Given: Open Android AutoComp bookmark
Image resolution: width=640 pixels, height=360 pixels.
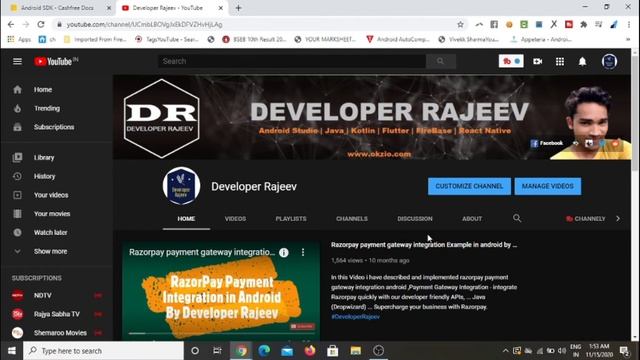Looking at the screenshot, I should [x=398, y=39].
